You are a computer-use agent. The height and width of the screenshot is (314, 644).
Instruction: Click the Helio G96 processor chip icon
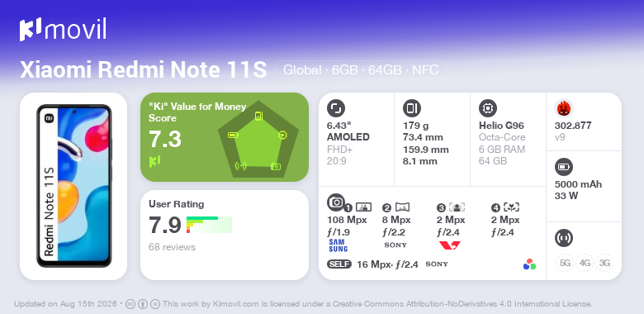[487, 108]
